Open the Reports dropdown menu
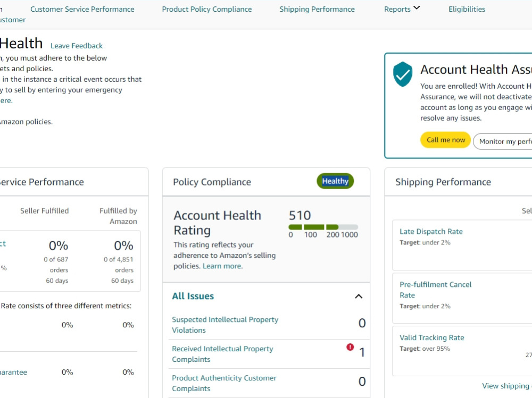Screen dimensions: 532x398 click(x=402, y=9)
